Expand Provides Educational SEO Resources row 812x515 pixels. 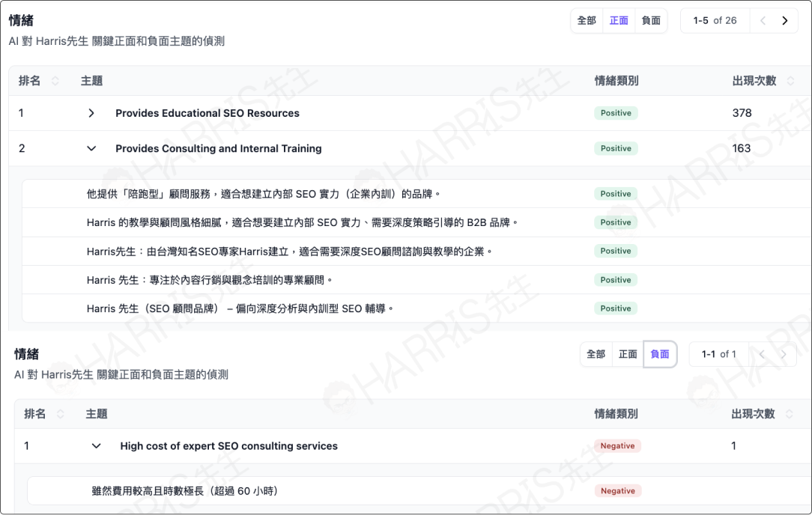pyautogui.click(x=91, y=113)
